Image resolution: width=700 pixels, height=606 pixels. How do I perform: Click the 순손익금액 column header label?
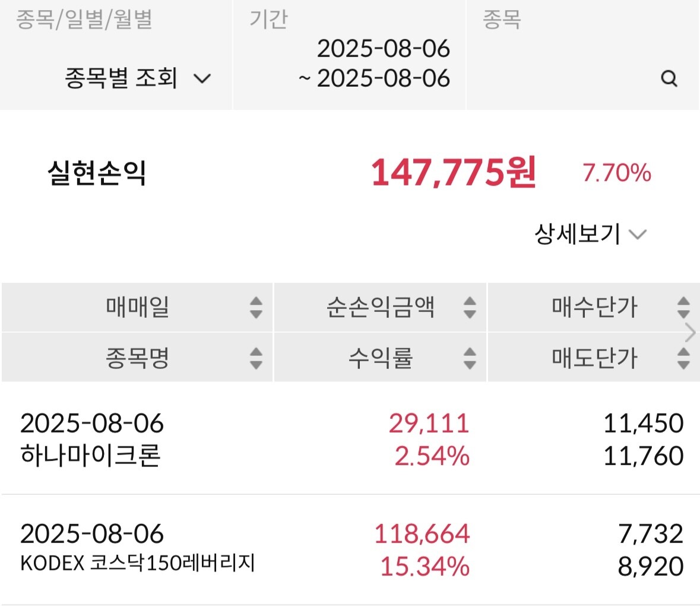380,307
